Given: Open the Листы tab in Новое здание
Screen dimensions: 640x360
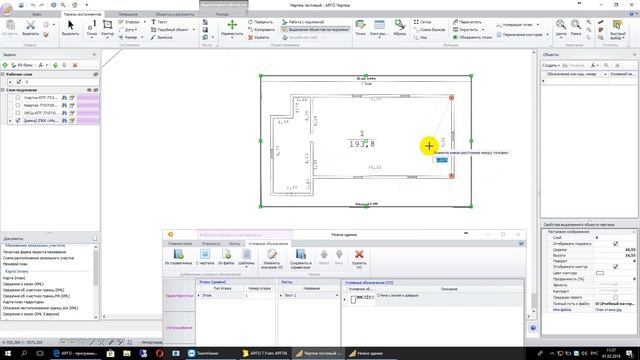Looking at the screenshot, I should coord(234,244).
